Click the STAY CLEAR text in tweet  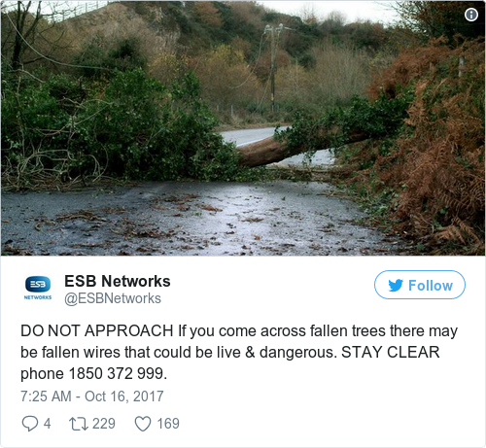(x=391, y=353)
